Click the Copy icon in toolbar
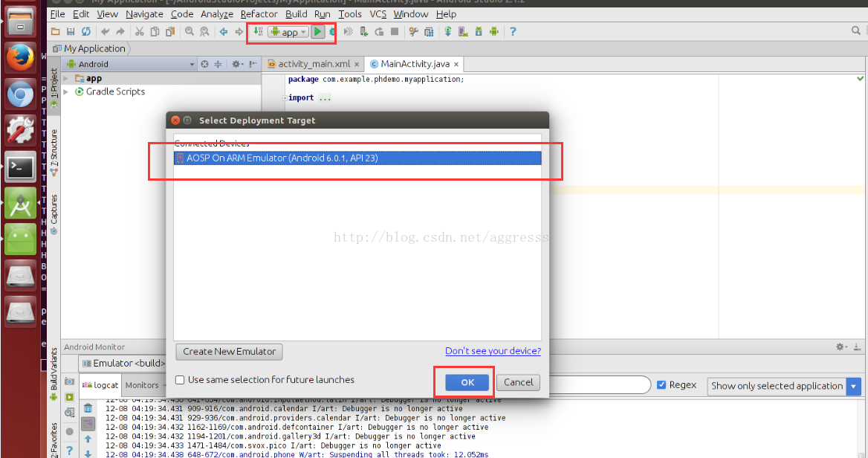This screenshot has height=458, width=868. 155,31
